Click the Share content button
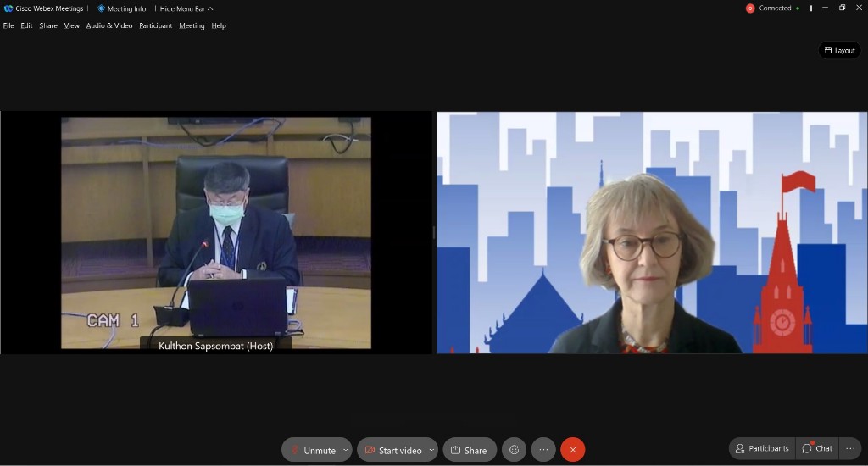The width and height of the screenshot is (868, 466). 470,450
